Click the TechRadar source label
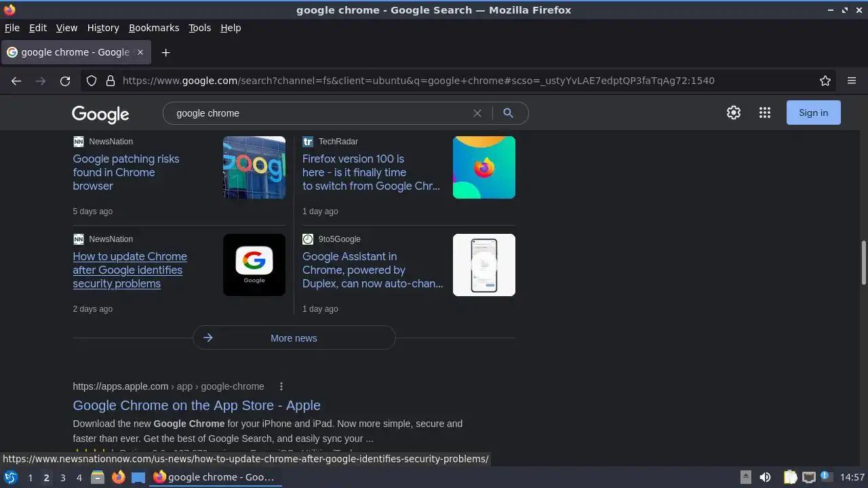The image size is (868, 488). point(338,142)
